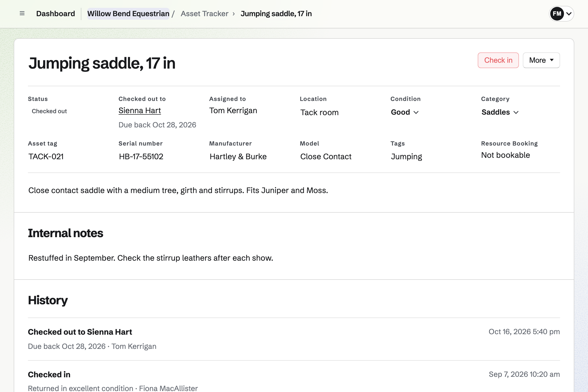588x392 pixels.
Task: Open Willow Bend Equestrian workspace
Action: point(128,13)
